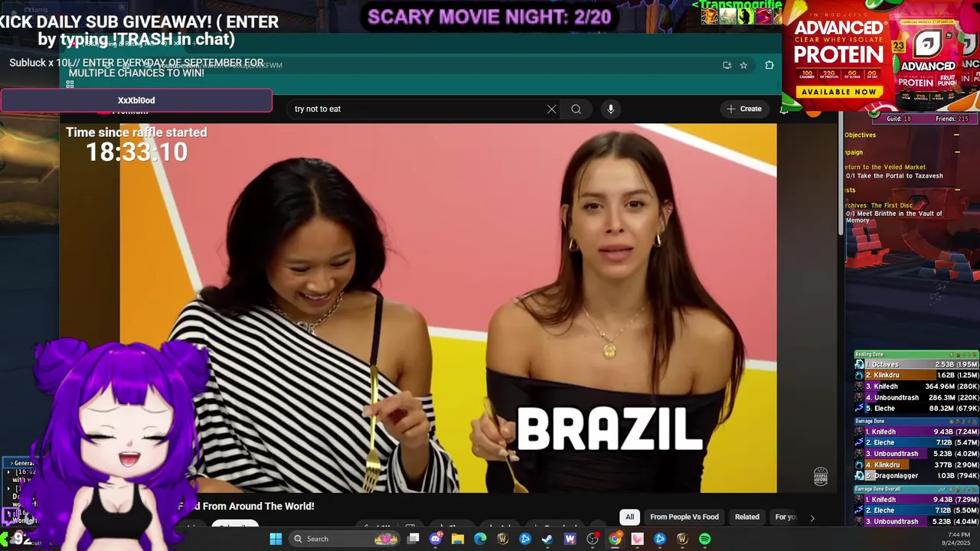Show more chips with the right chevron
The width and height of the screenshot is (980, 551).
[x=812, y=517]
